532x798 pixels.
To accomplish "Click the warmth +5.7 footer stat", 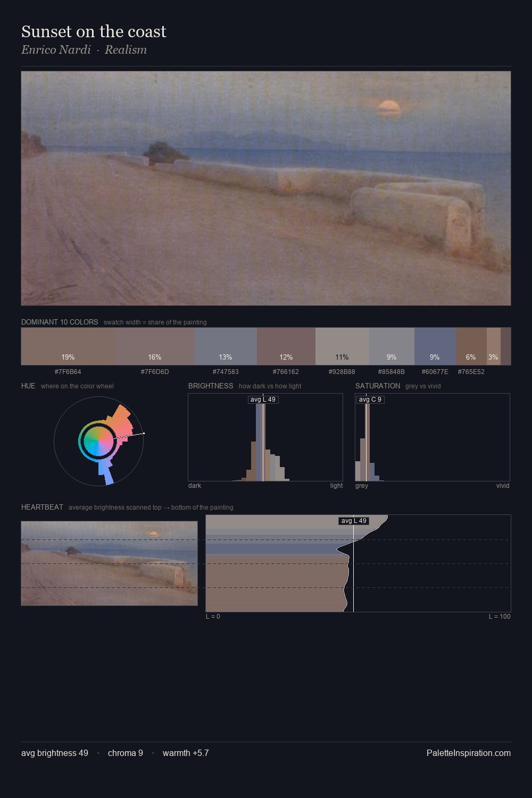I will point(186,753).
